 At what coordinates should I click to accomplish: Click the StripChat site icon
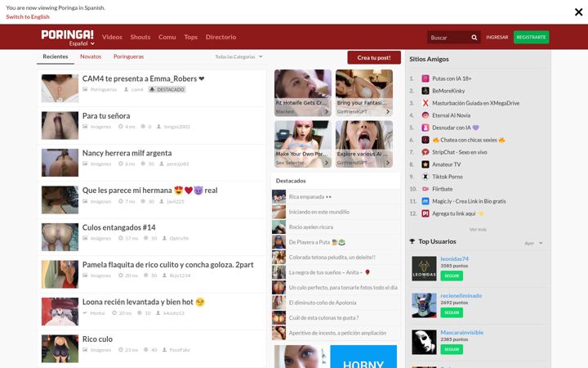tap(425, 152)
